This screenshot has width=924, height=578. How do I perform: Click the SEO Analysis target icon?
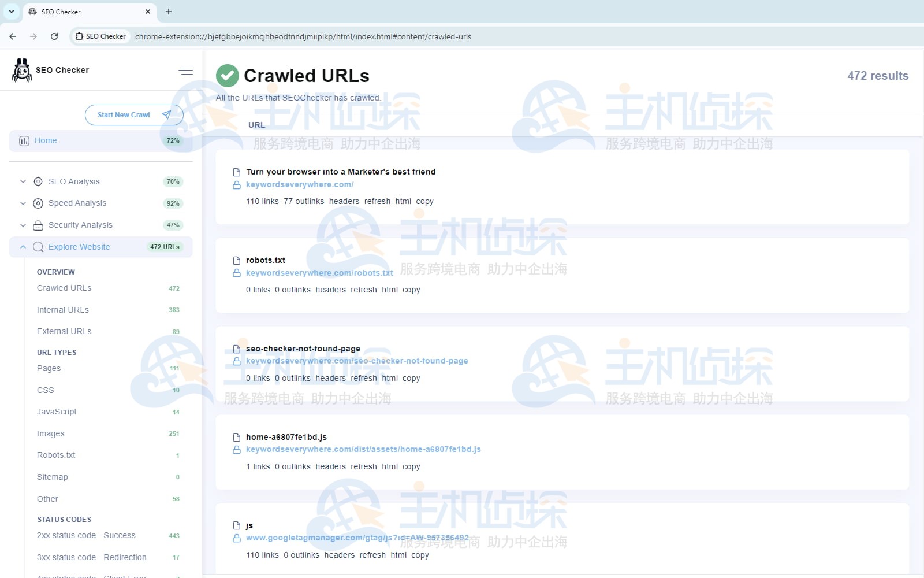click(38, 181)
